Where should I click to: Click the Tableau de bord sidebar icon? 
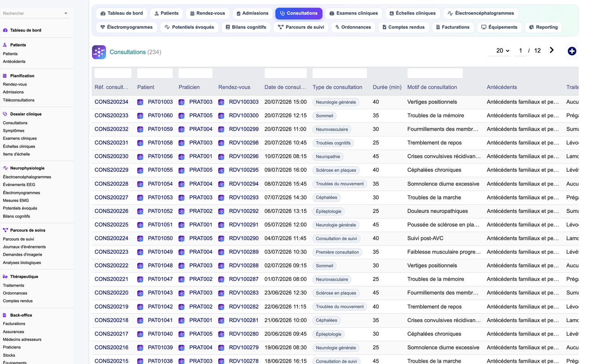[5, 30]
